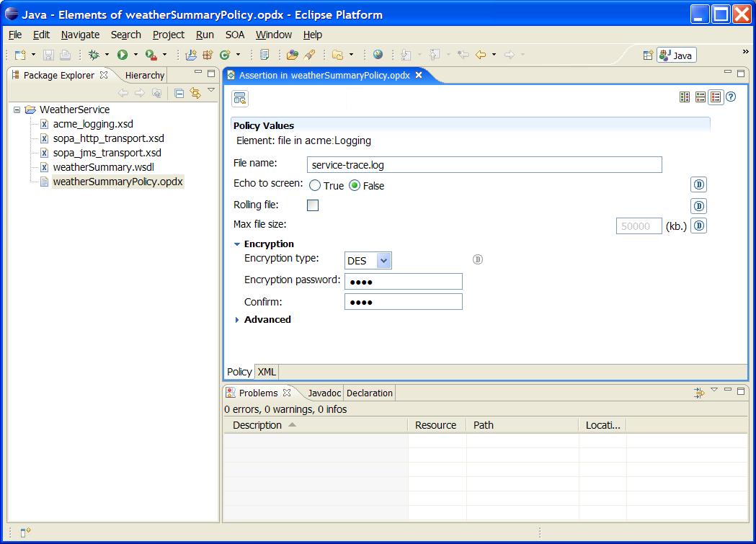Switch to the Hierarchy tab
756x544 pixels.
click(145, 75)
